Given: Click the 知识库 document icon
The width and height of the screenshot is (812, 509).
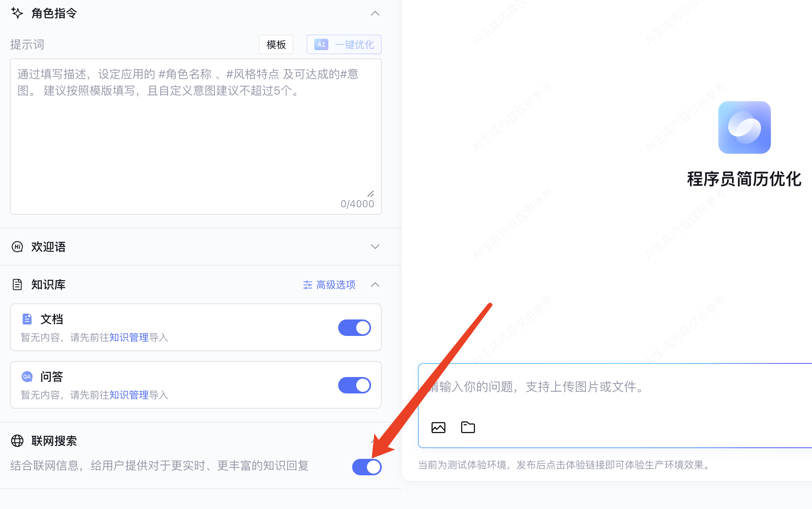Looking at the screenshot, I should (17, 285).
